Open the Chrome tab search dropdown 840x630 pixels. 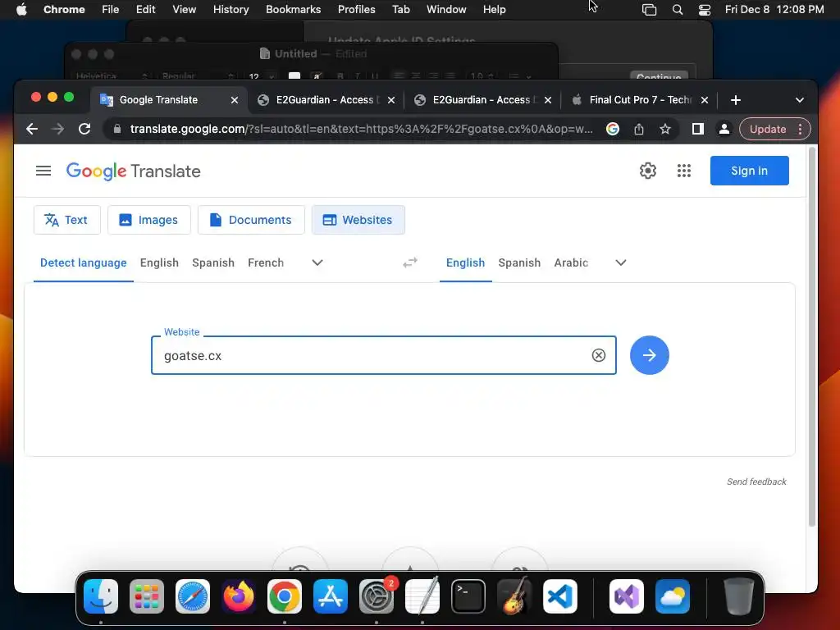click(x=799, y=100)
